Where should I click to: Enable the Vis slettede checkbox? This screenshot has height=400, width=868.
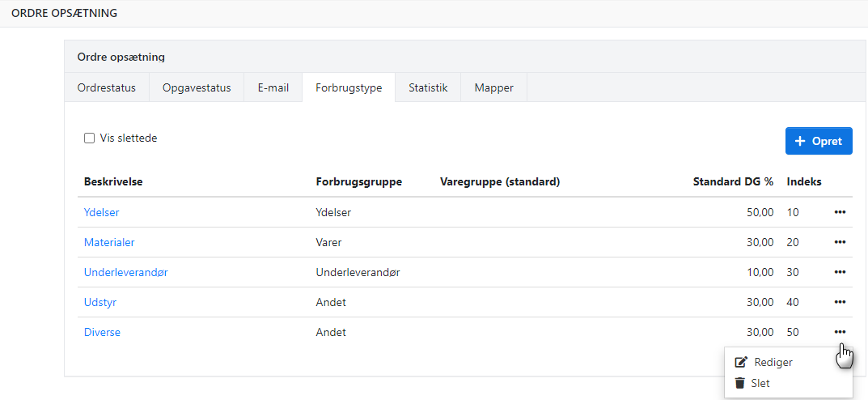pyautogui.click(x=90, y=138)
